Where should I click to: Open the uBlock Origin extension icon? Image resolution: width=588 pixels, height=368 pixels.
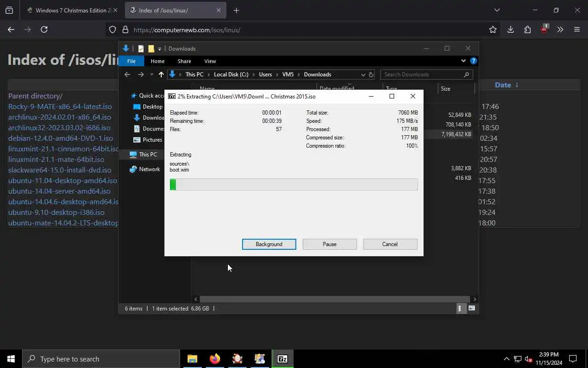click(544, 29)
